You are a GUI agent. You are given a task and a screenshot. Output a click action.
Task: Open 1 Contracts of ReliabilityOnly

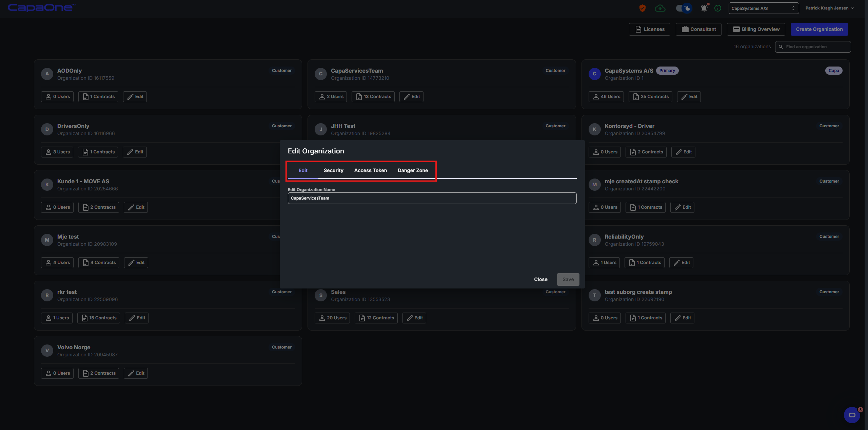pos(644,263)
